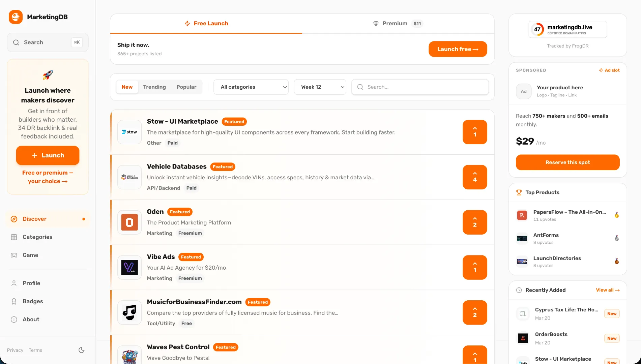Type in the project search field
The image size is (641, 364).
(420, 87)
